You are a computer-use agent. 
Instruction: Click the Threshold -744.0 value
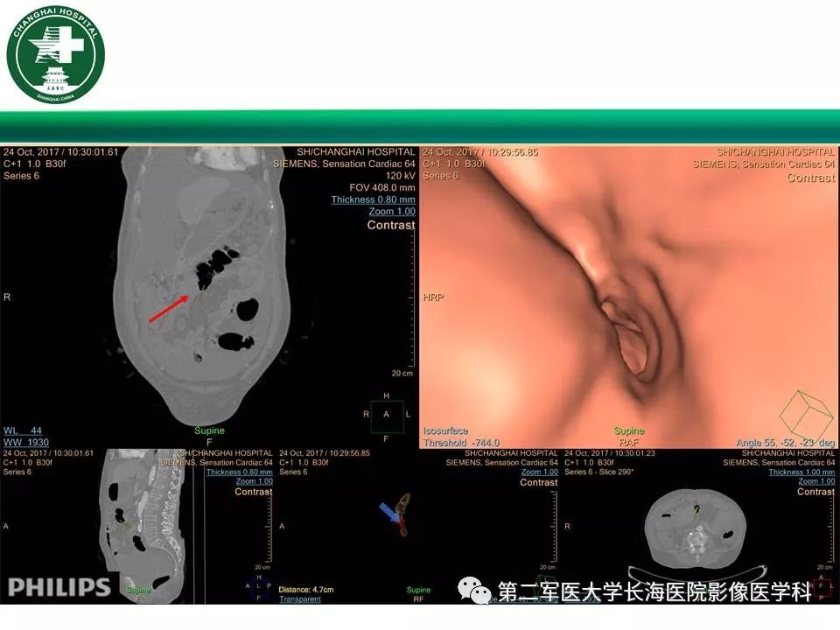[x=461, y=443]
